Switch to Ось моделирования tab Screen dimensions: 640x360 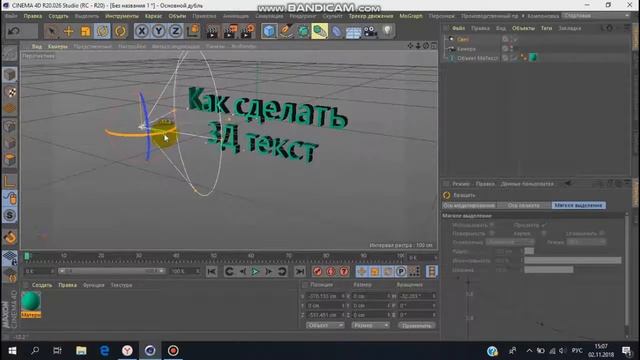click(469, 205)
